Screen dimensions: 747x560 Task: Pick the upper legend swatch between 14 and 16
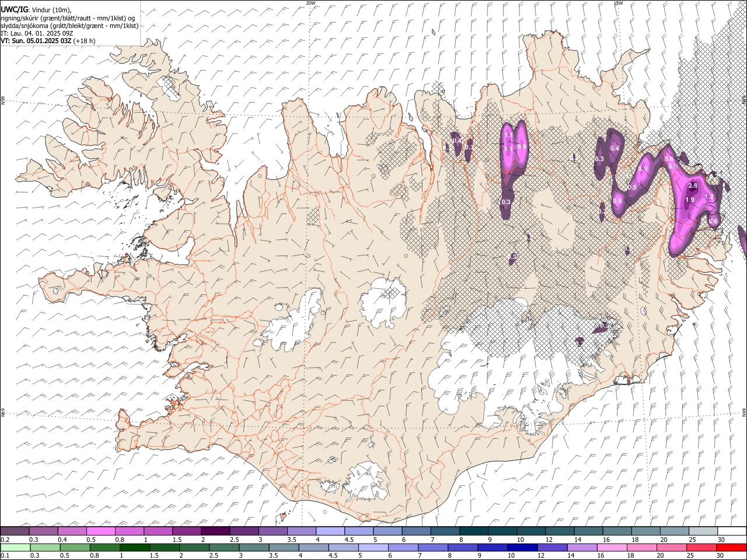tap(588, 531)
